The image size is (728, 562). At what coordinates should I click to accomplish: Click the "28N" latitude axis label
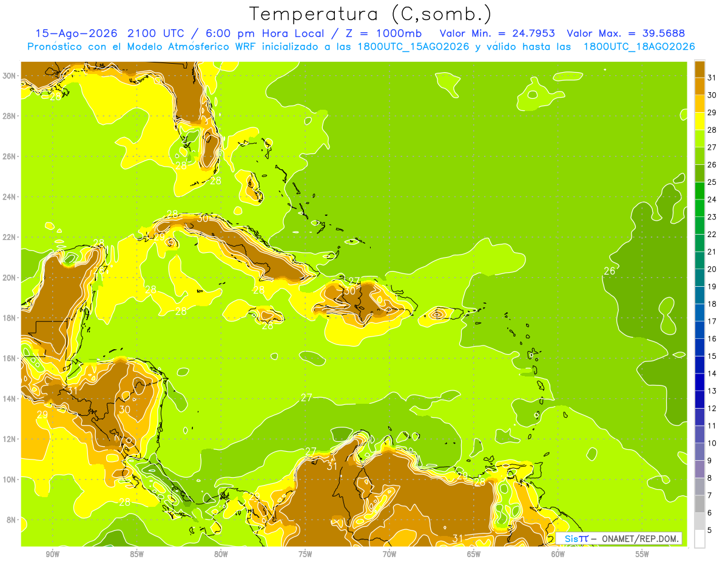coord(10,116)
